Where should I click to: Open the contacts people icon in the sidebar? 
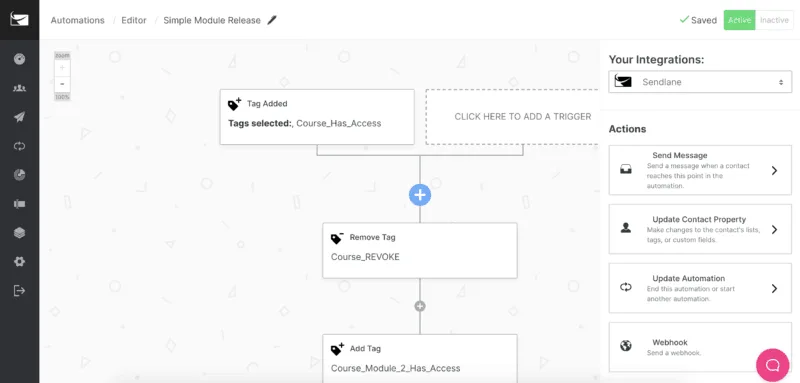point(19,88)
